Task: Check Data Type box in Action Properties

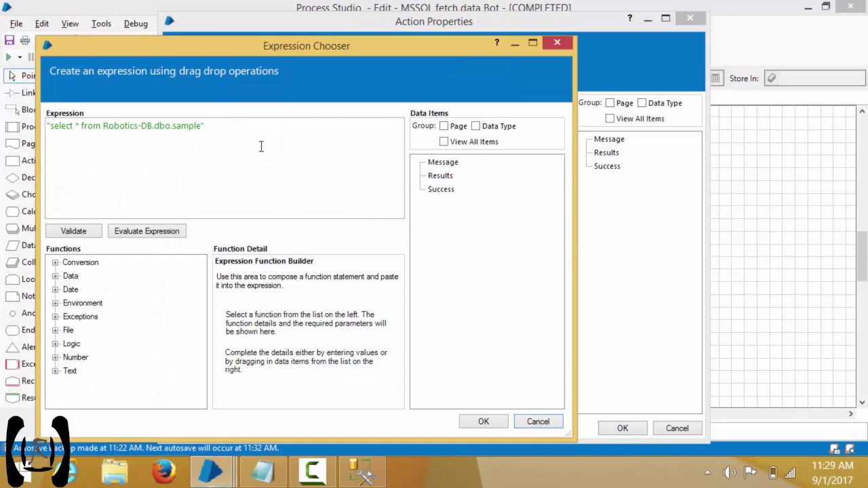Action: (642, 103)
